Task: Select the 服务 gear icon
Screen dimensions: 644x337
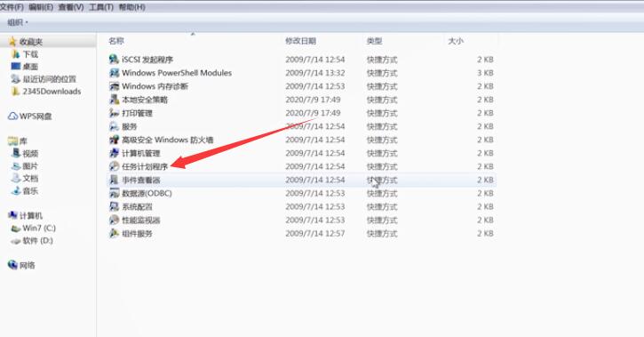Action: tap(114, 126)
